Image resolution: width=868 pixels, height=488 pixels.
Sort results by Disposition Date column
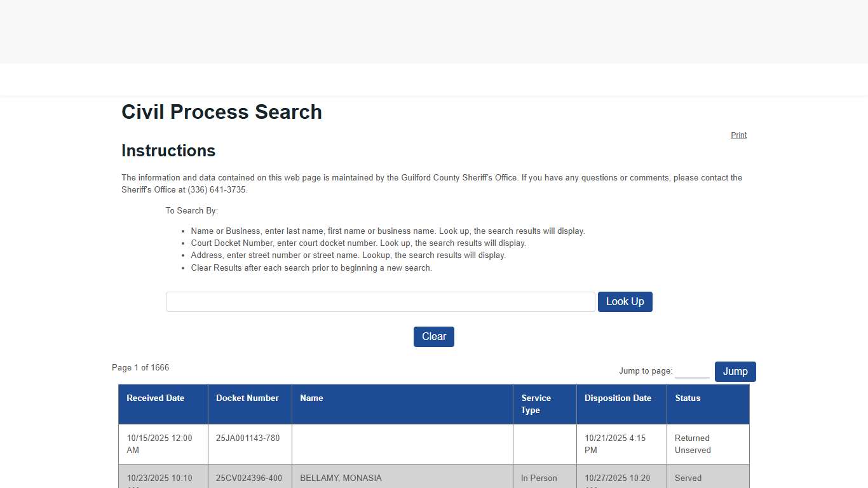618,398
